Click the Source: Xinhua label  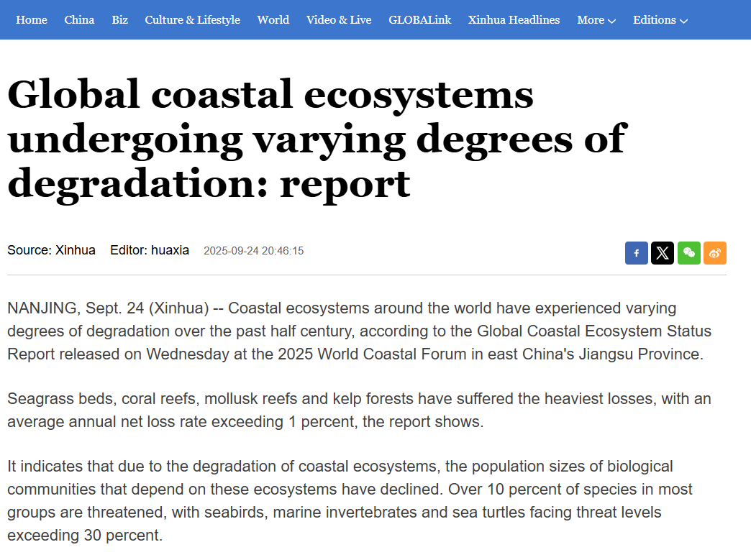click(x=51, y=250)
